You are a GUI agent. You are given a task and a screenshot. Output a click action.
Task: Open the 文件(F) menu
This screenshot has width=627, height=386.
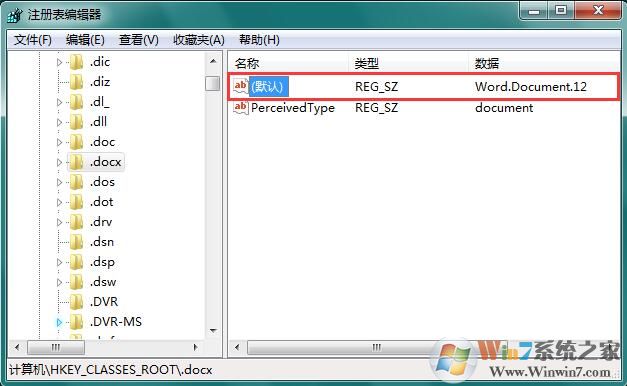click(32, 40)
